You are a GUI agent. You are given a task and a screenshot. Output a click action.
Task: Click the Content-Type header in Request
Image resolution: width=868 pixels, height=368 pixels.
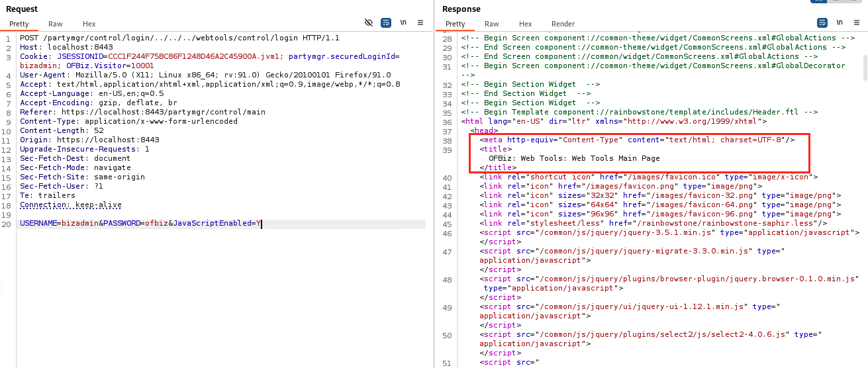click(128, 122)
